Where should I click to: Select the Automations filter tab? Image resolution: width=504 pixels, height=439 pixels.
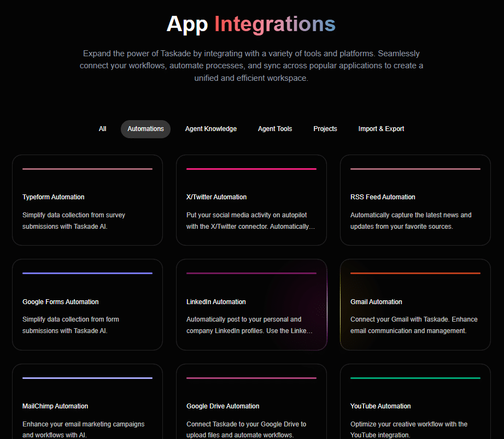pyautogui.click(x=145, y=129)
